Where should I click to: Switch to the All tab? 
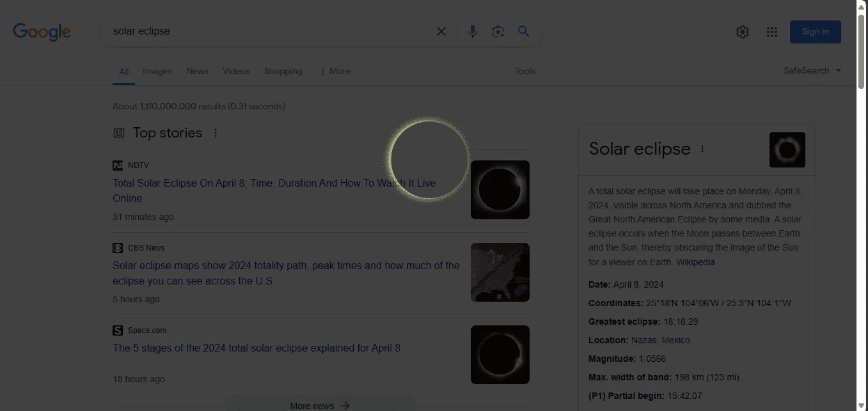(x=124, y=72)
